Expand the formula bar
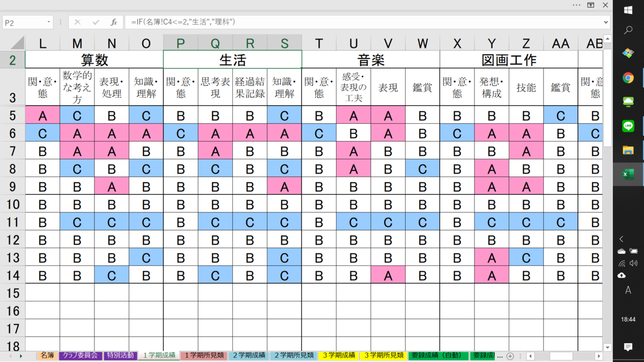Image resolution: width=644 pixels, height=362 pixels. [x=606, y=23]
